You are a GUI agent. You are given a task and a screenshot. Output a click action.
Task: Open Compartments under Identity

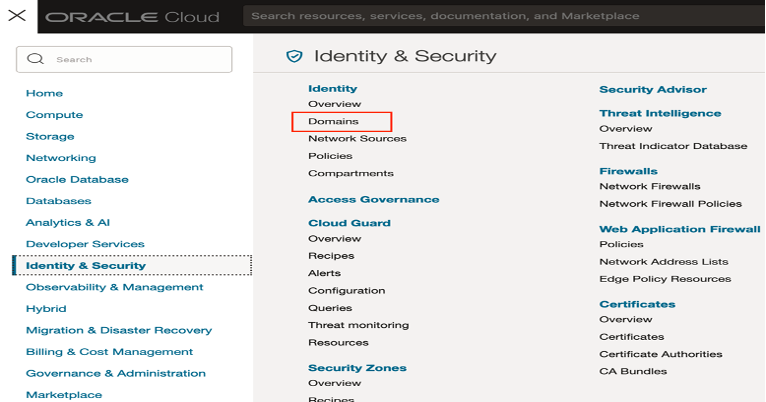350,173
